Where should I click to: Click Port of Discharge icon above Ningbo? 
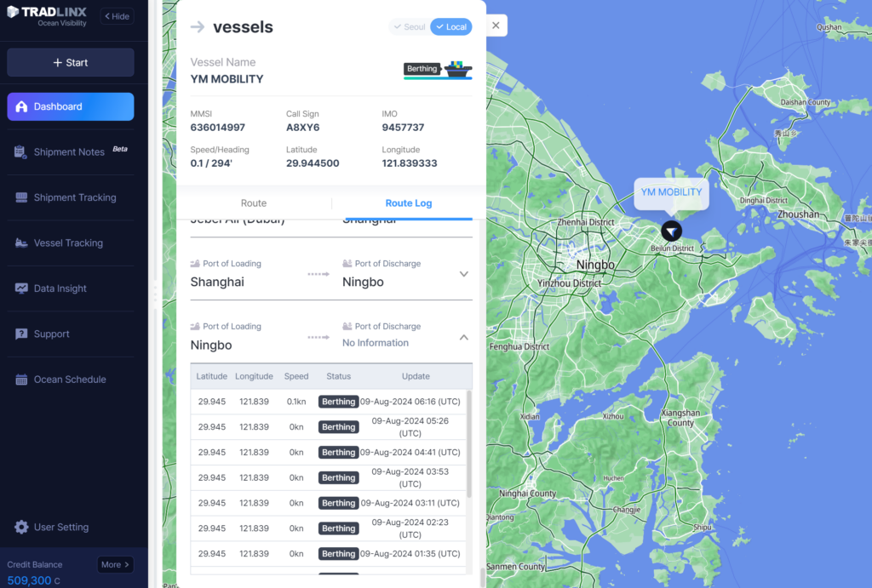tap(347, 264)
